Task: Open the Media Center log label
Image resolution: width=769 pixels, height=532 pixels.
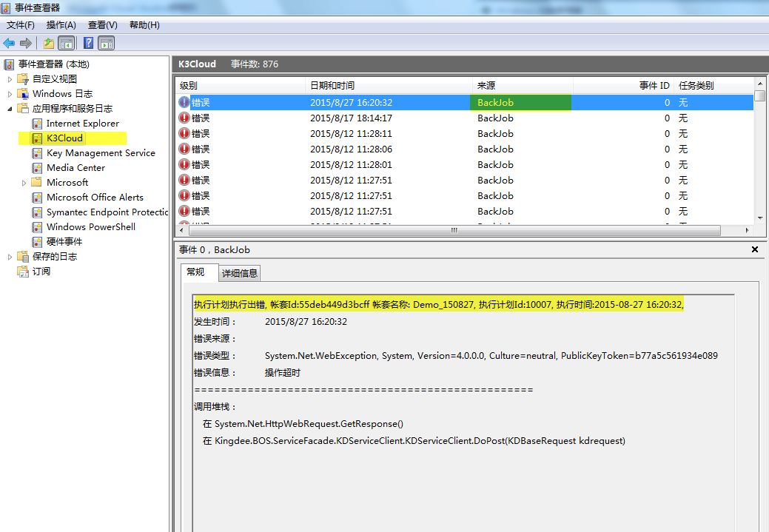Action: click(75, 168)
